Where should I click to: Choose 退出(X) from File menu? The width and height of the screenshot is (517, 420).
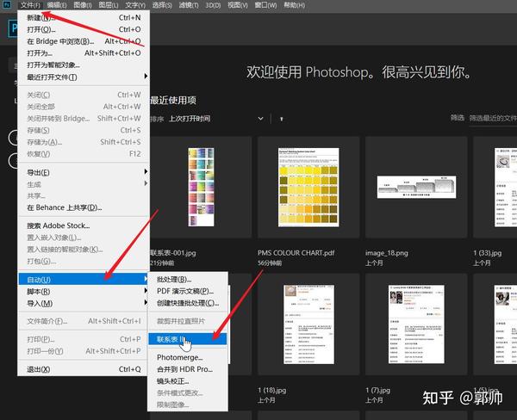[84, 369]
